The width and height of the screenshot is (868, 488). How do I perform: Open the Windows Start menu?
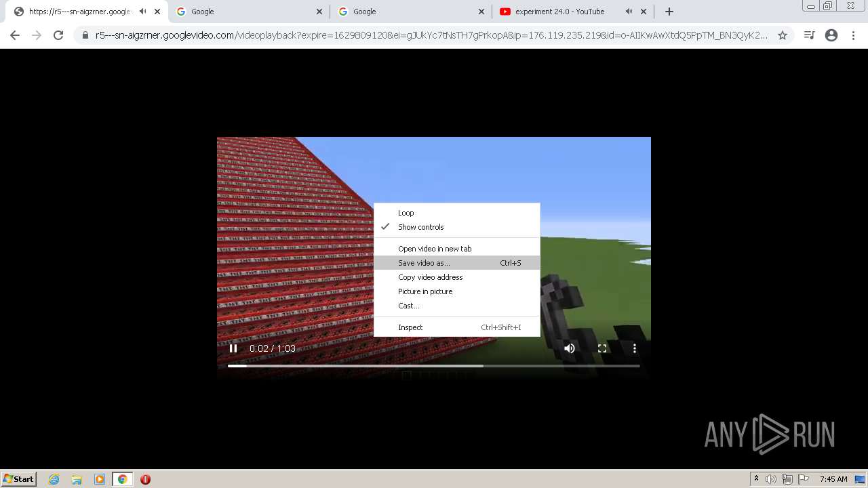(x=19, y=479)
